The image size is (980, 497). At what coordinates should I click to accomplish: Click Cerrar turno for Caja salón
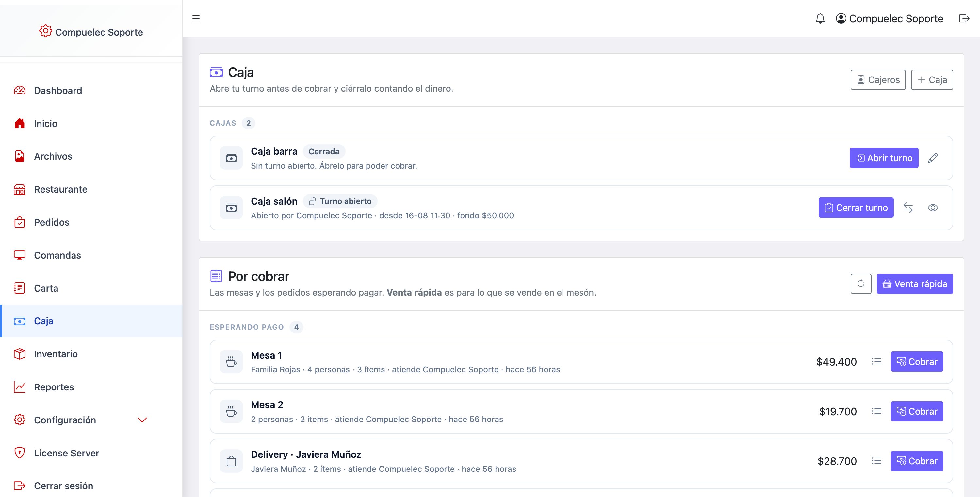[x=856, y=208]
